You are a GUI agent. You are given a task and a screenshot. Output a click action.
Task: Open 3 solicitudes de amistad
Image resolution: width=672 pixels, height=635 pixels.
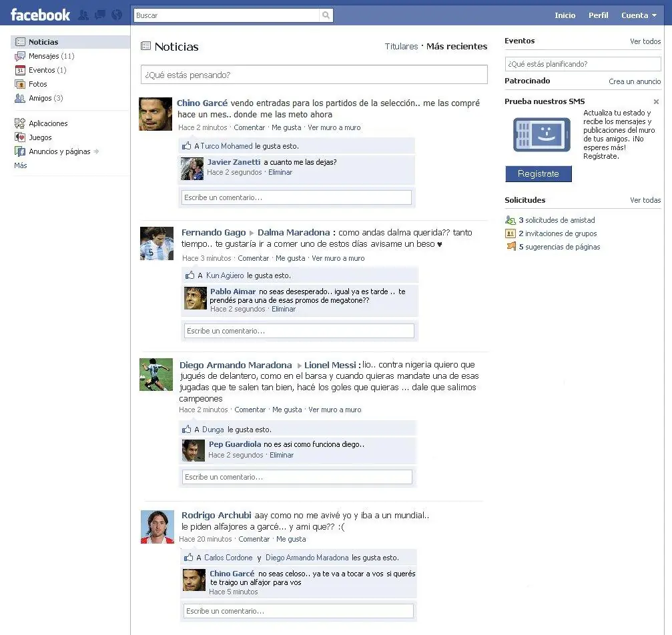coord(557,220)
